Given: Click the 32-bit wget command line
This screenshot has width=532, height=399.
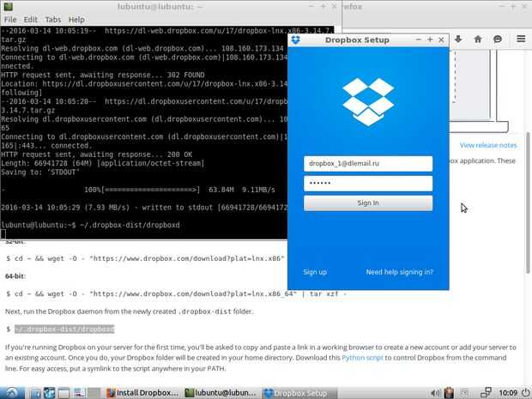Looking at the screenshot, I should coord(145,258).
